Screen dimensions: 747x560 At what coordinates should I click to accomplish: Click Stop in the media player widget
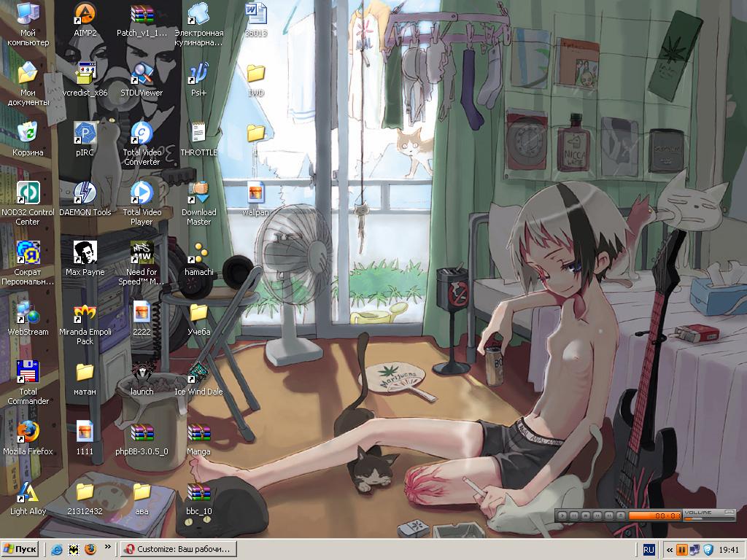pos(586,516)
